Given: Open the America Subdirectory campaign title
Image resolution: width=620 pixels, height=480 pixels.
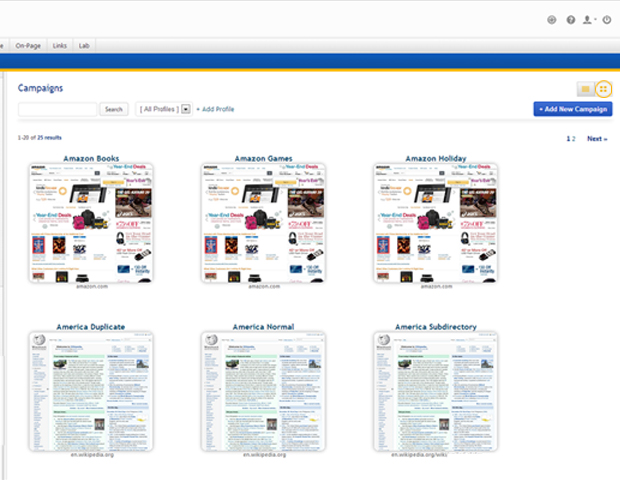Looking at the screenshot, I should click(x=436, y=327).
